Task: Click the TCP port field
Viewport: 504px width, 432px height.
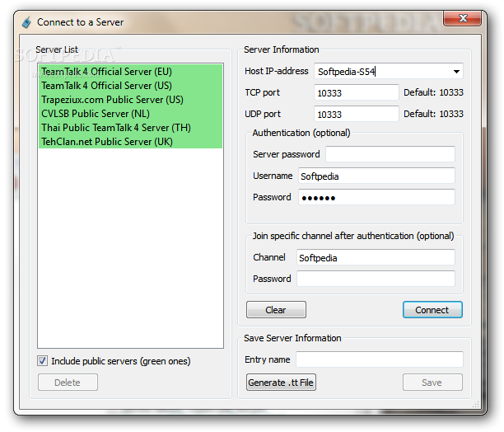Action: 357,92
